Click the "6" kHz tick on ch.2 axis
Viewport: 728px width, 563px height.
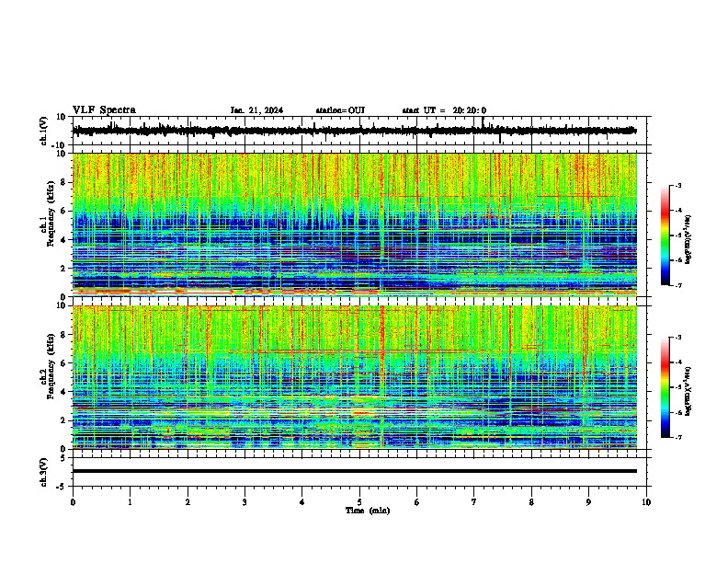click(x=64, y=363)
